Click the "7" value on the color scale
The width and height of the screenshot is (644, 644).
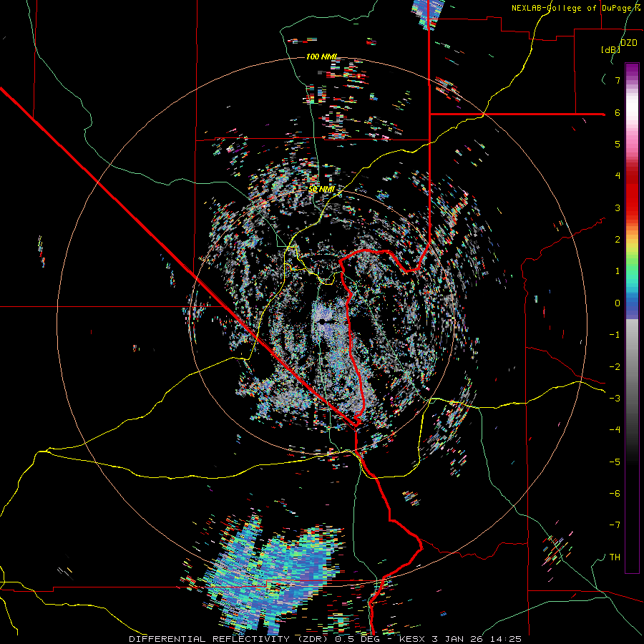pos(618,80)
